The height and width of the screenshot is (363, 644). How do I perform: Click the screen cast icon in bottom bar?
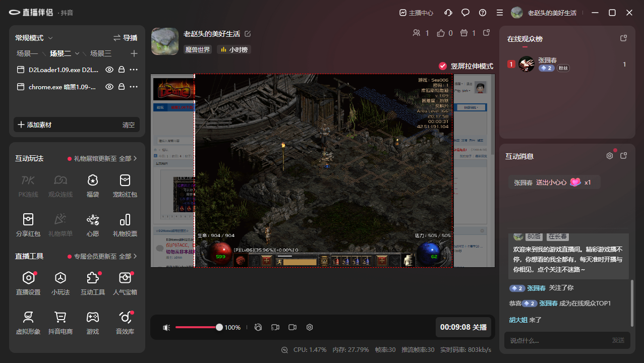[275, 327]
